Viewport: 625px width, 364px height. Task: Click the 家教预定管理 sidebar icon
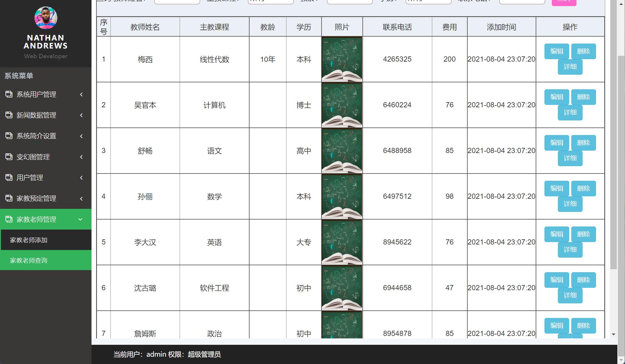[9, 198]
